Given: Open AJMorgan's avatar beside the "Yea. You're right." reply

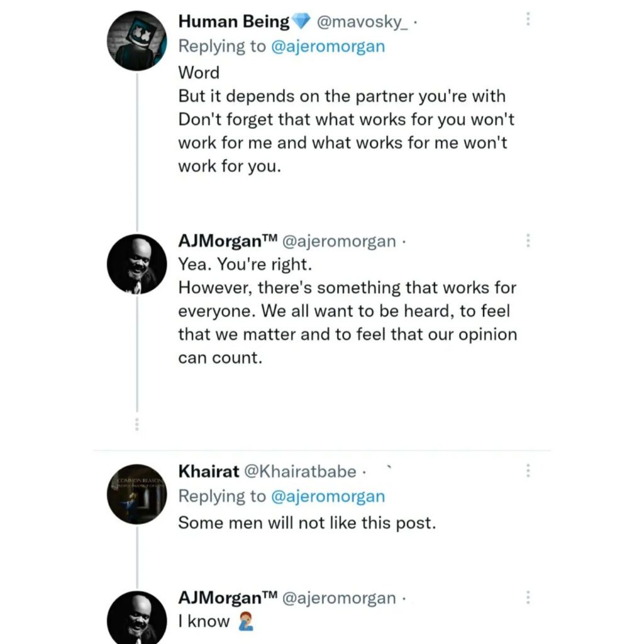Looking at the screenshot, I should pyautogui.click(x=136, y=264).
